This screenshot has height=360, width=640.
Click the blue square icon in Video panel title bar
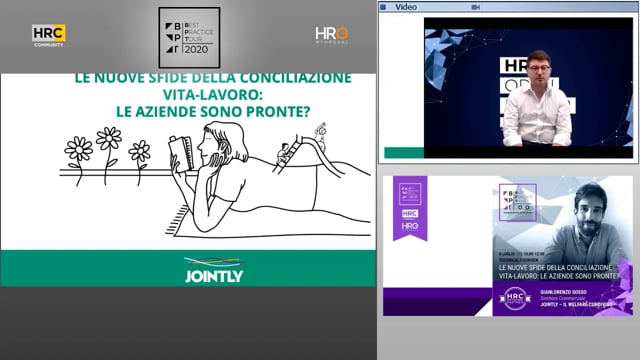pyautogui.click(x=383, y=7)
